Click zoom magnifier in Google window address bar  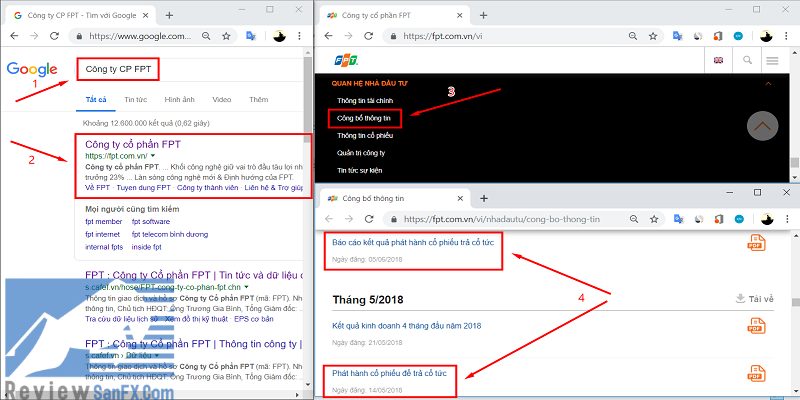click(206, 36)
